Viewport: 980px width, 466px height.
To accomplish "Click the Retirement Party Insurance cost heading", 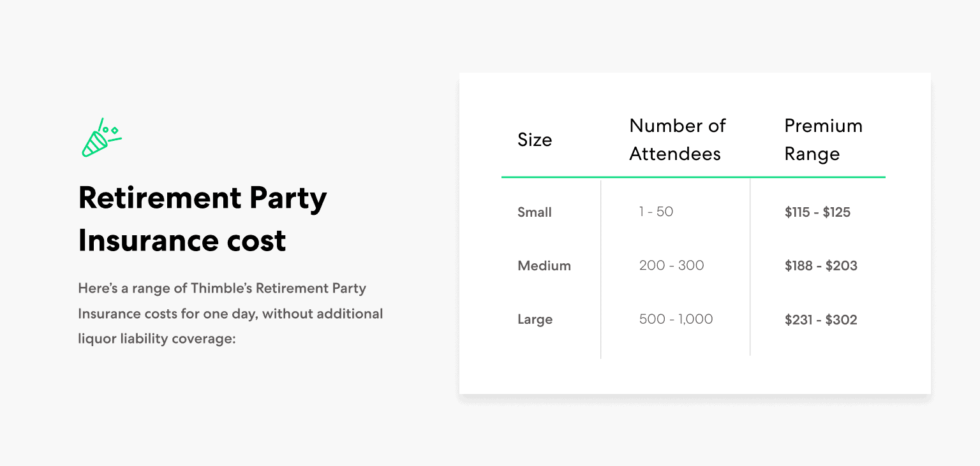I will [x=202, y=219].
